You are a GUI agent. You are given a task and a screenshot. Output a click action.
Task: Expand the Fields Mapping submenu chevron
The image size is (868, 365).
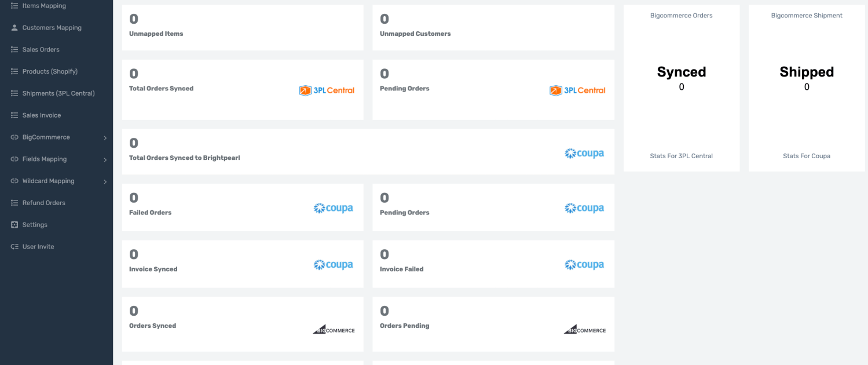(105, 160)
